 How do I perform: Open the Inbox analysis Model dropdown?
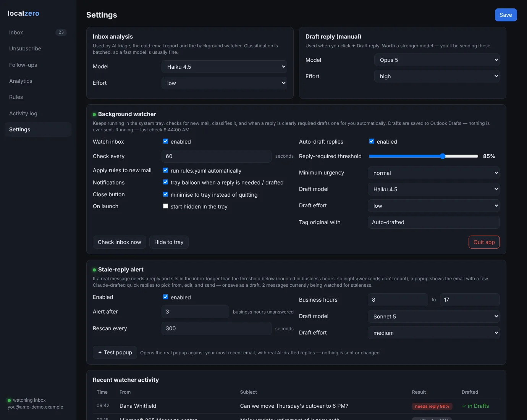[224, 67]
